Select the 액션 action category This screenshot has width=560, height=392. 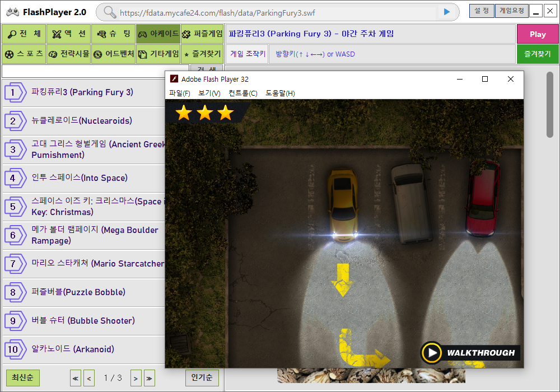pos(68,34)
